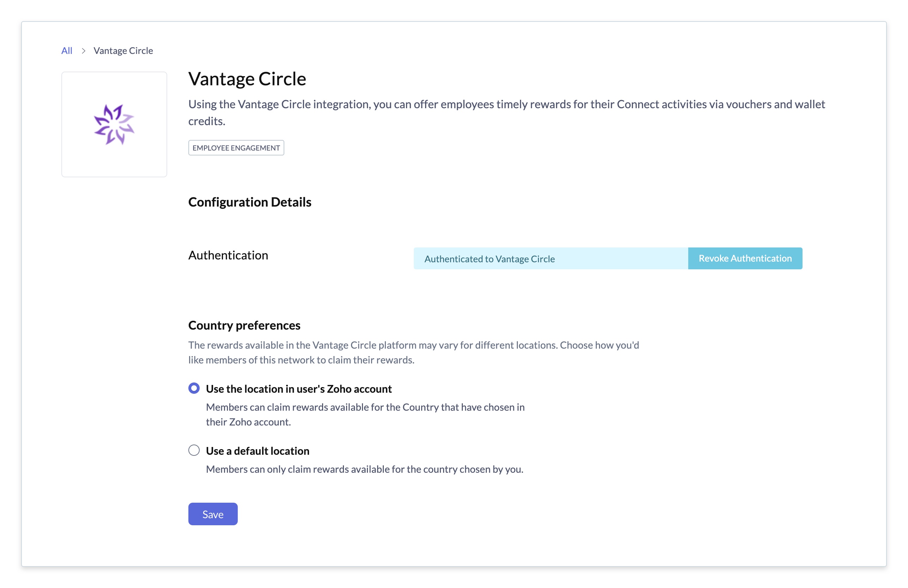Viewport: 908px width, 588px height.
Task: Save the country preferences
Action: [x=212, y=514]
